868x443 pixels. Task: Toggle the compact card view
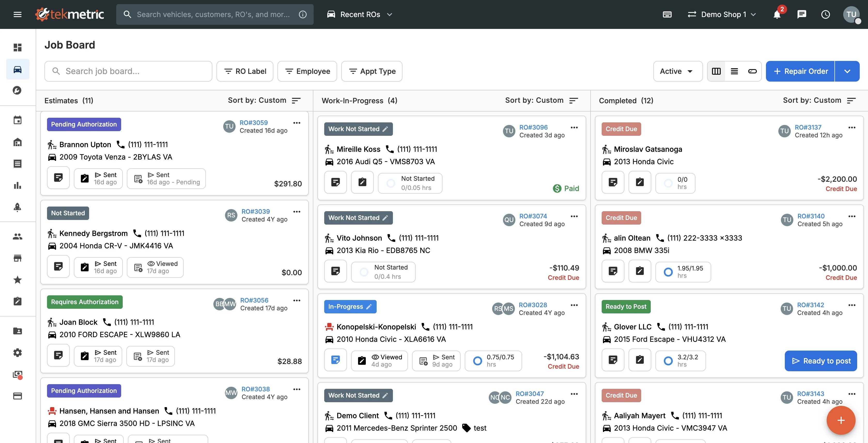tap(752, 71)
